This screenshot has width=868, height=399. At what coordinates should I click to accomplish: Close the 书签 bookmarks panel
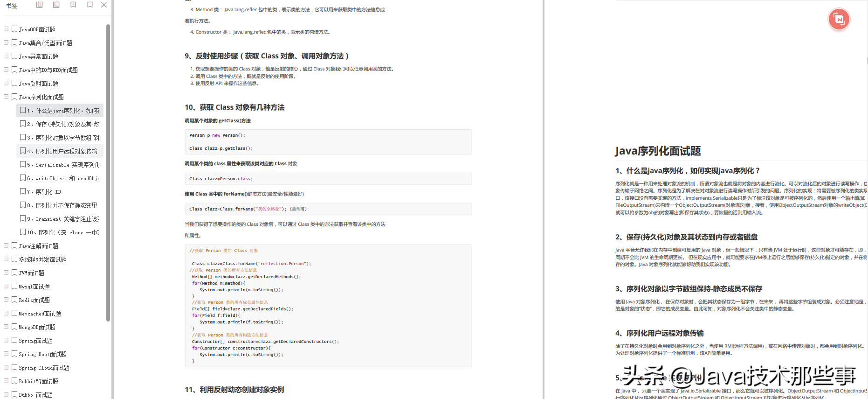[104, 5]
